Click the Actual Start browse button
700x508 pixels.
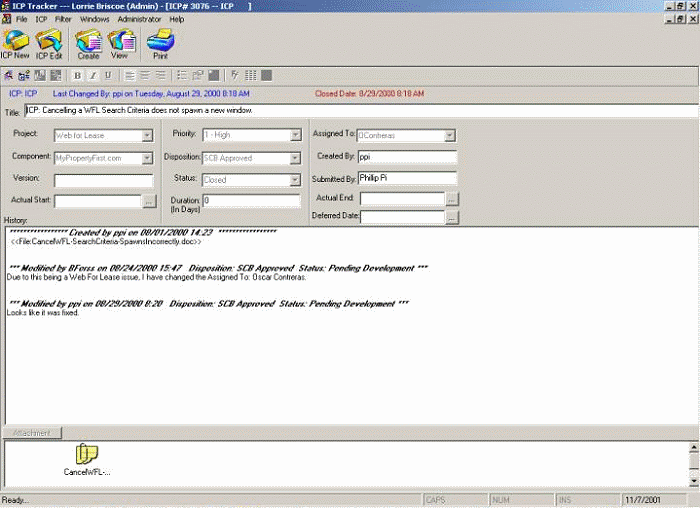[149, 202]
